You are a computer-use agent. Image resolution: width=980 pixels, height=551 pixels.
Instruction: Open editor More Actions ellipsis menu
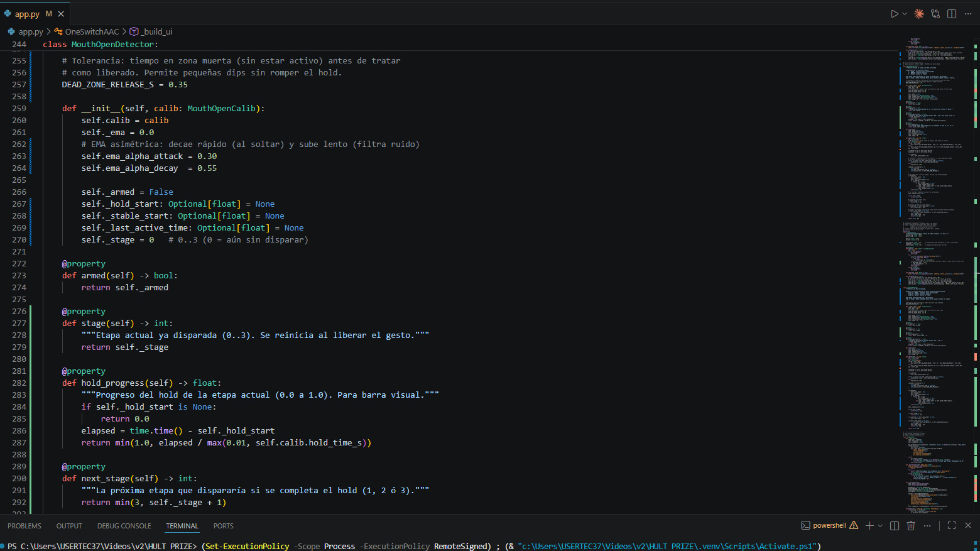968,14
